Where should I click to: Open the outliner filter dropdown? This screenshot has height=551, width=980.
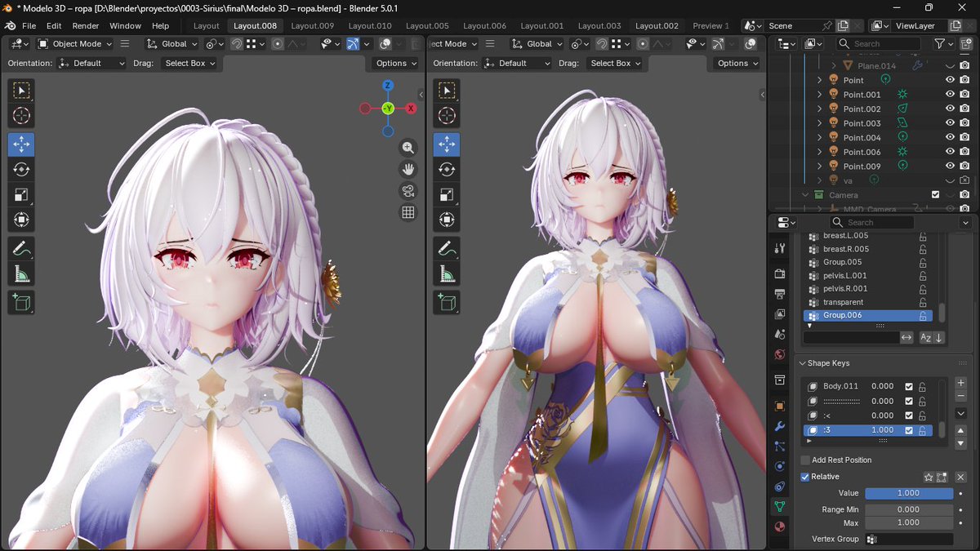click(944, 44)
